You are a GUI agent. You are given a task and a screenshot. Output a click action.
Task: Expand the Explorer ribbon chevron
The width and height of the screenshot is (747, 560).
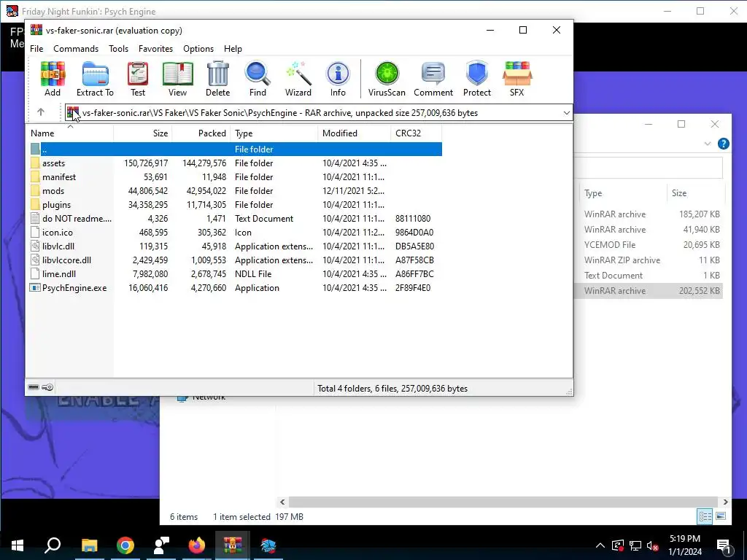(x=708, y=144)
